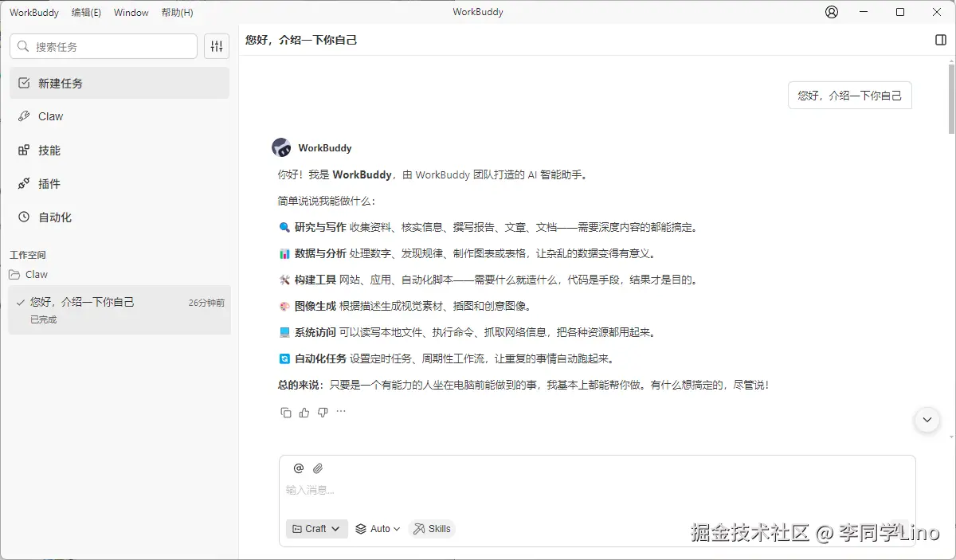956x560 pixels.
Task: Open more options ellipsis under response
Action: [341, 411]
